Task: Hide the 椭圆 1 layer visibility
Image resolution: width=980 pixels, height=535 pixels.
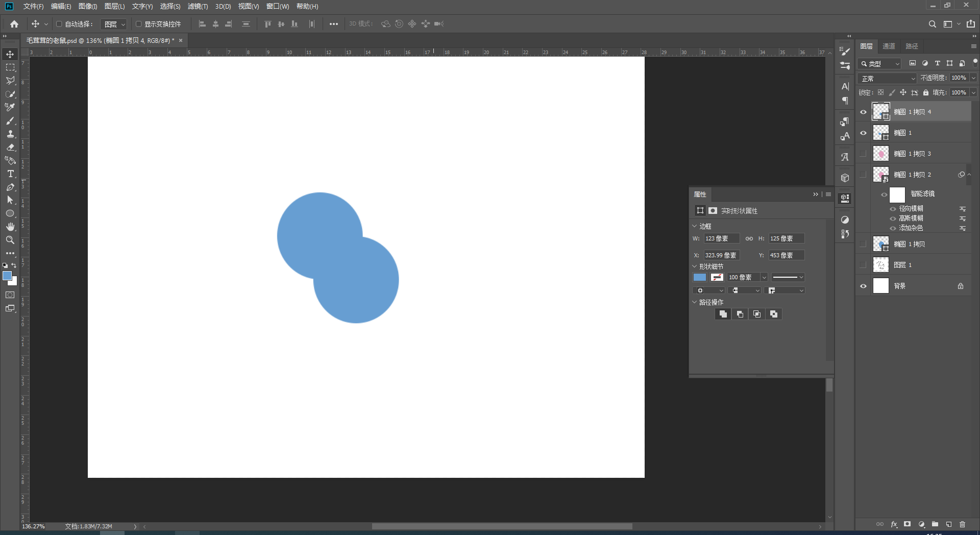Action: (x=863, y=133)
